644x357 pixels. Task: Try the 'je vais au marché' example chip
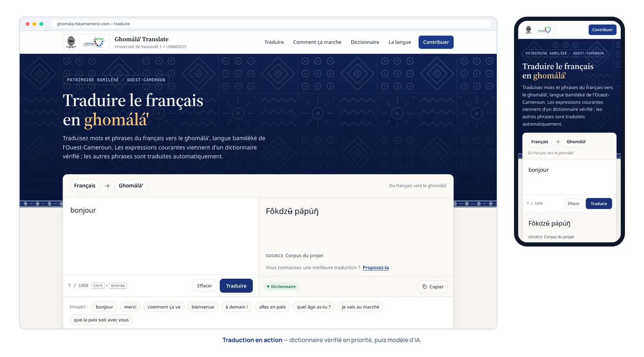[x=360, y=307]
